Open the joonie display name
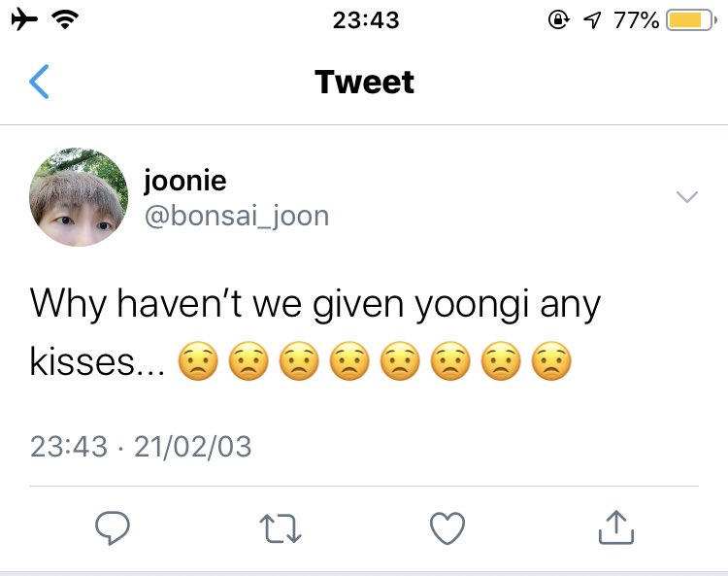Image resolution: width=728 pixels, height=576 pixels. coord(184,181)
